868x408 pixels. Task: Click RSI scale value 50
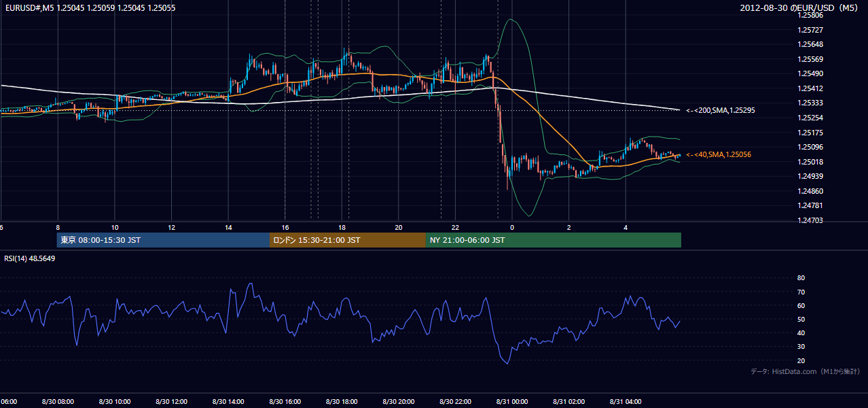point(801,319)
